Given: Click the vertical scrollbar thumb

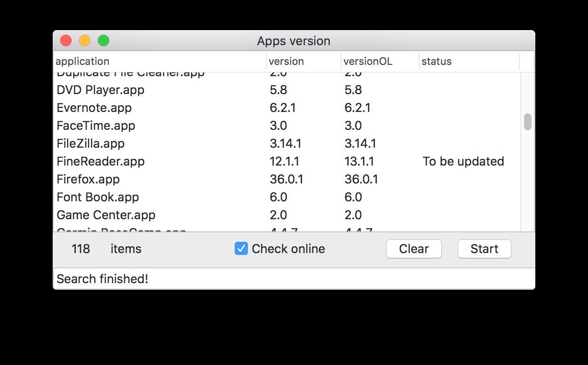Looking at the screenshot, I should [528, 121].
